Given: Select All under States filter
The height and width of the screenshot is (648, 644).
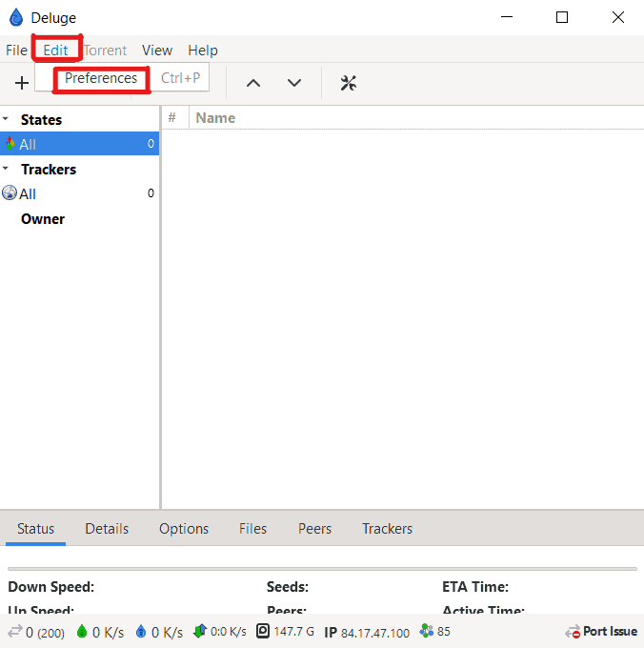Looking at the screenshot, I should pyautogui.click(x=28, y=144).
